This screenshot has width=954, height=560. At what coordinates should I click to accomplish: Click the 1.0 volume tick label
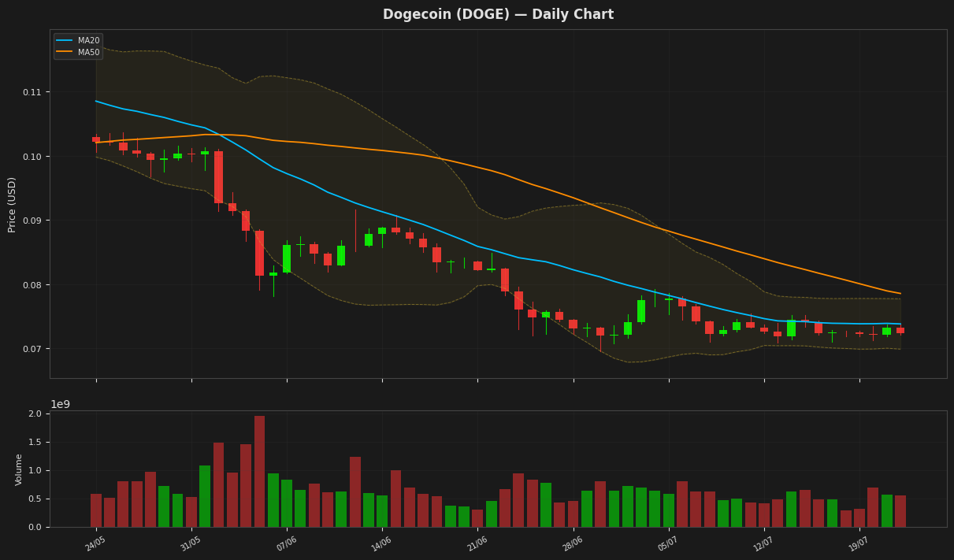click(x=35, y=470)
